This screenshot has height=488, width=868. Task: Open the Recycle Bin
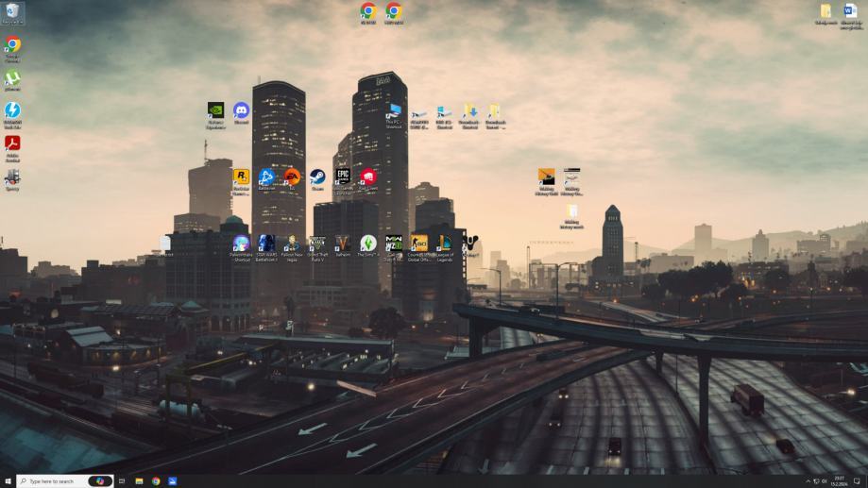click(12, 12)
